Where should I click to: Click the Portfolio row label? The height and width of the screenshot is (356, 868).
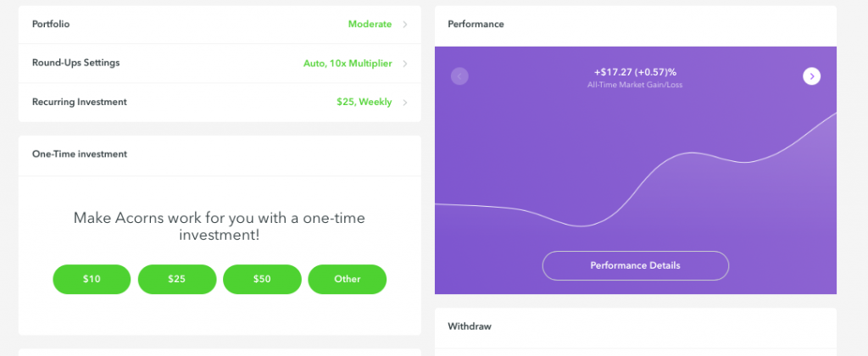point(51,25)
